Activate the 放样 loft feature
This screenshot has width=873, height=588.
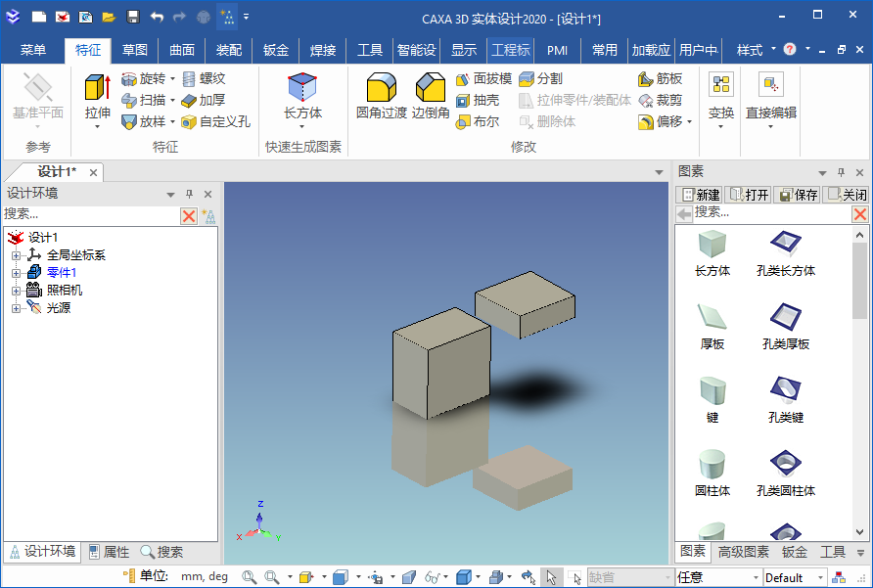pyautogui.click(x=143, y=121)
